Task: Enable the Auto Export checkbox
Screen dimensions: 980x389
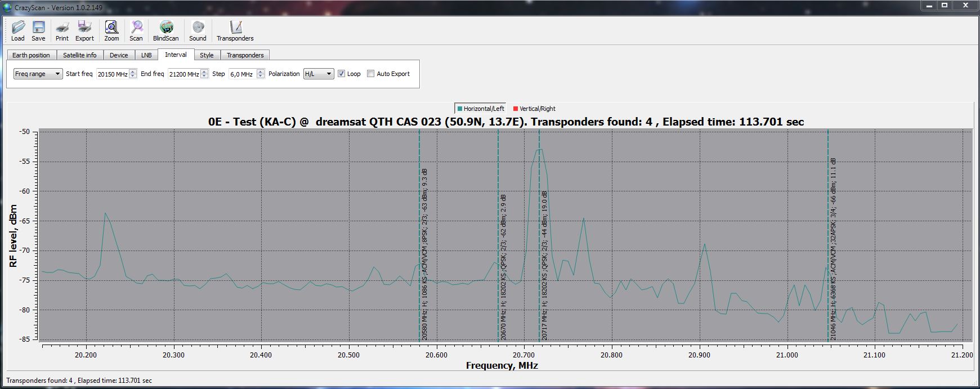Action: [x=370, y=74]
